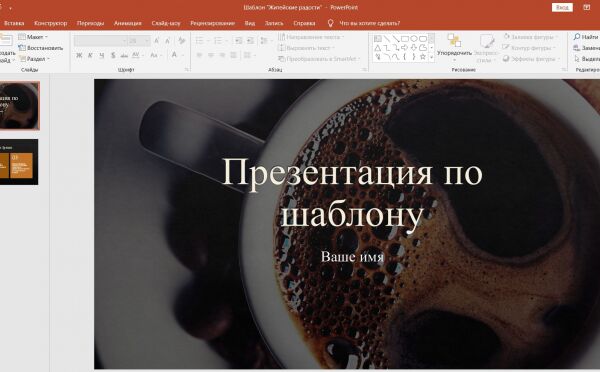Image resolution: width=600 pixels, height=372 pixels.
Task: Open Контур фигуры outline color menu
Action: (x=528, y=48)
